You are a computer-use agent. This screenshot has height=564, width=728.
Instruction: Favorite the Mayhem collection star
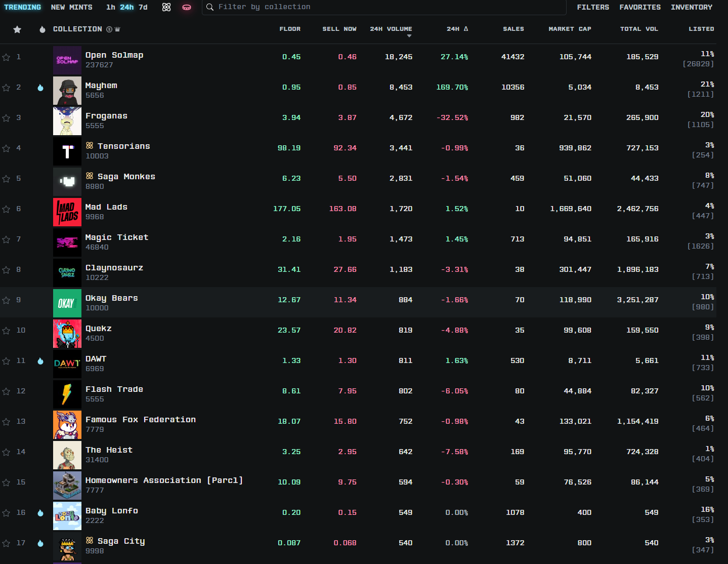pyautogui.click(x=6, y=88)
